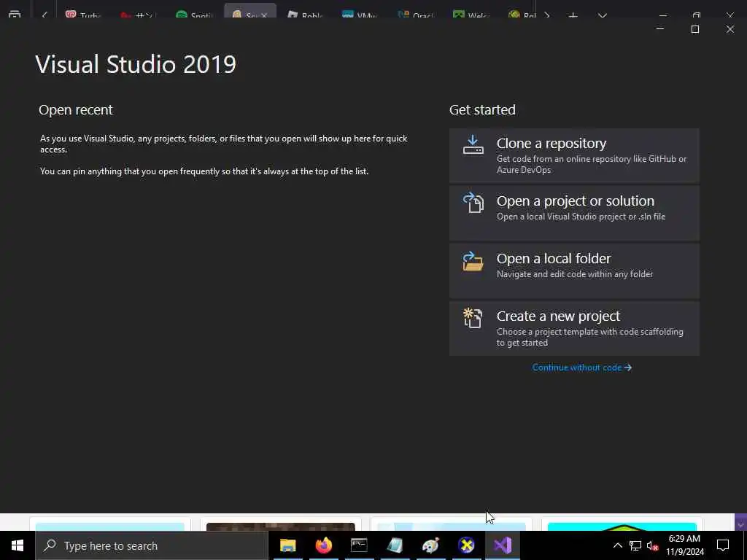Close the Visual Studio 2019 start window
Image resolution: width=747 pixels, height=560 pixels.
click(729, 29)
